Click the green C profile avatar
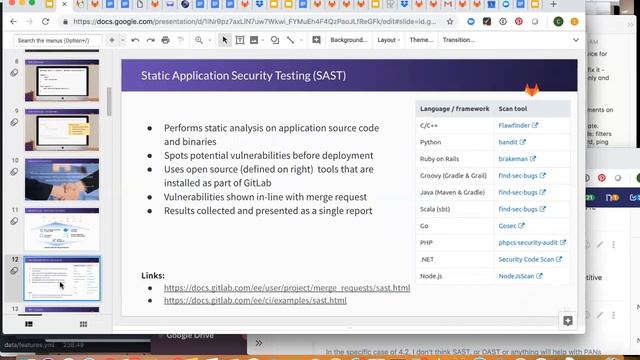The image size is (640, 360). [x=558, y=22]
